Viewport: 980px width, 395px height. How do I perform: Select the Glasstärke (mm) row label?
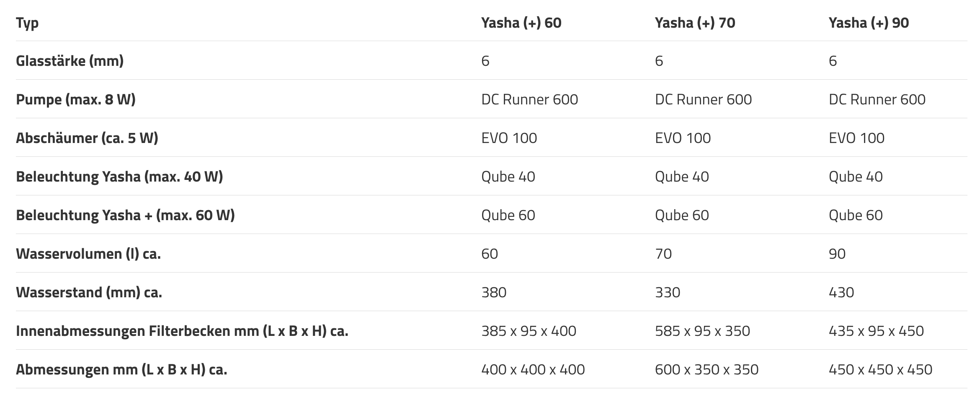point(70,61)
